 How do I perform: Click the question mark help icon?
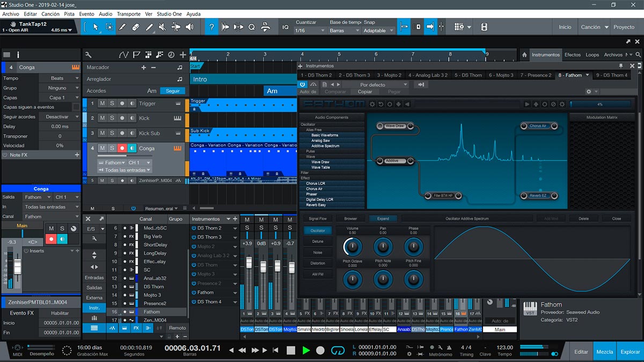tap(212, 27)
